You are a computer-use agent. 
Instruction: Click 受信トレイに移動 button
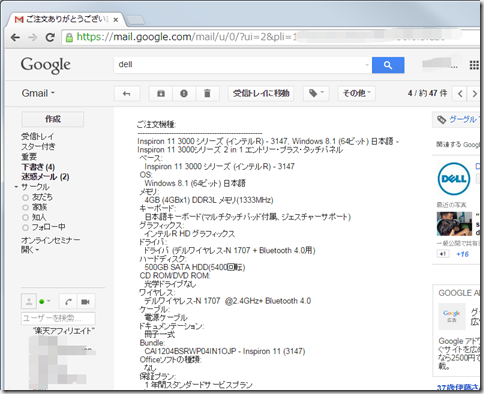point(261,94)
